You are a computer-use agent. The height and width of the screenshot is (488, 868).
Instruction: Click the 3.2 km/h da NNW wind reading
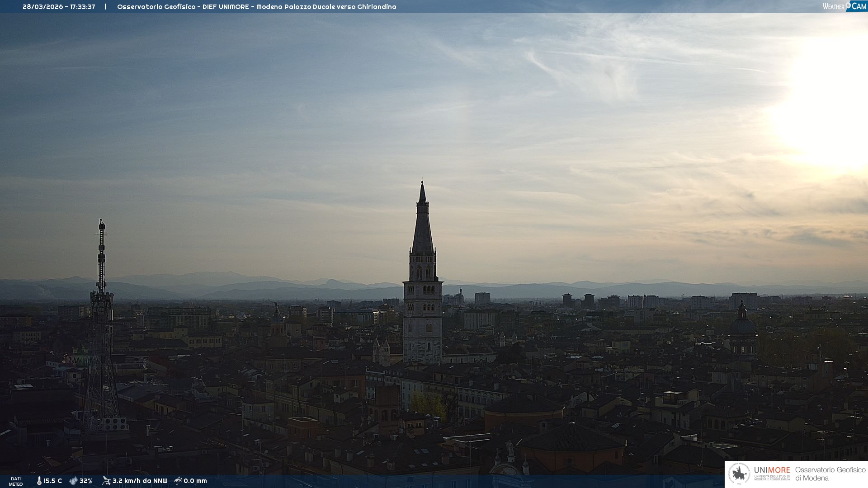click(x=140, y=481)
